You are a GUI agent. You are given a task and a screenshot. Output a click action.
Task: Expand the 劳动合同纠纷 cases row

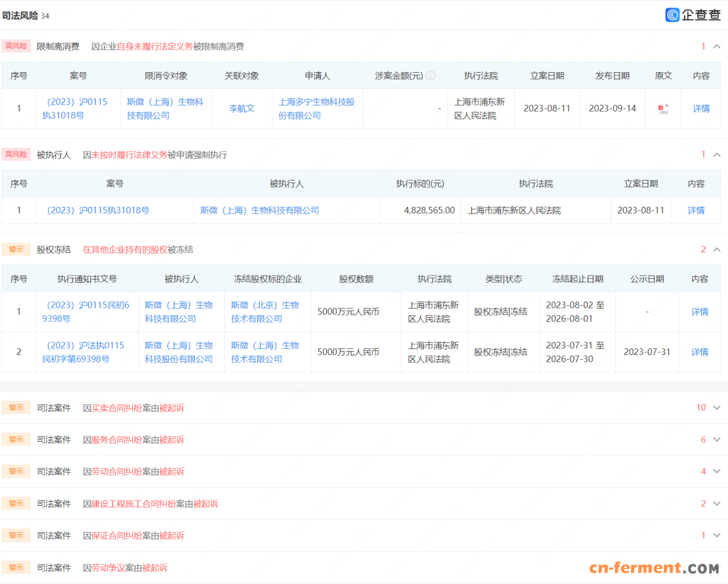point(717,472)
